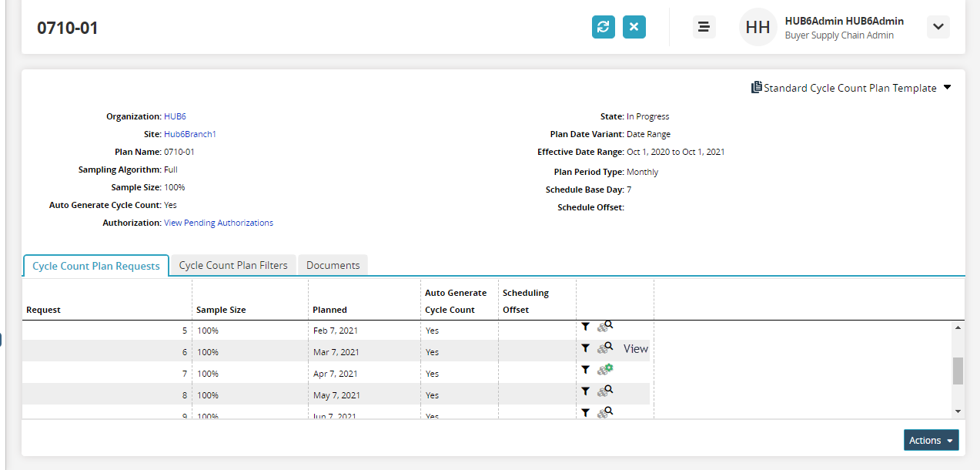Open the HUB6 organization link

point(175,116)
